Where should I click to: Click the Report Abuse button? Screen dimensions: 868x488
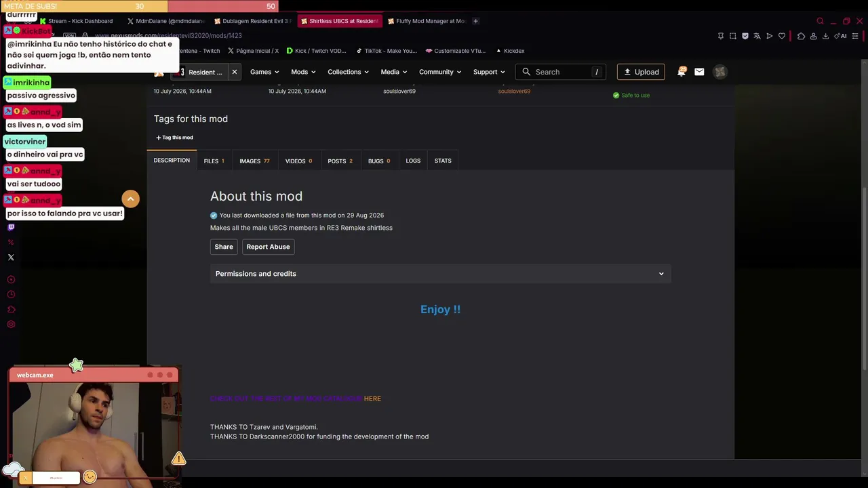click(268, 247)
